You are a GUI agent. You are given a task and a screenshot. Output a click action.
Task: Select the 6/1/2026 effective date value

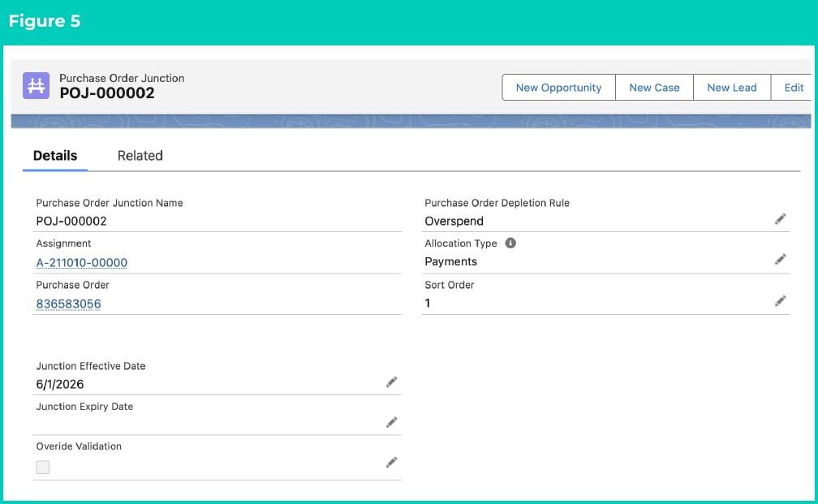59,385
